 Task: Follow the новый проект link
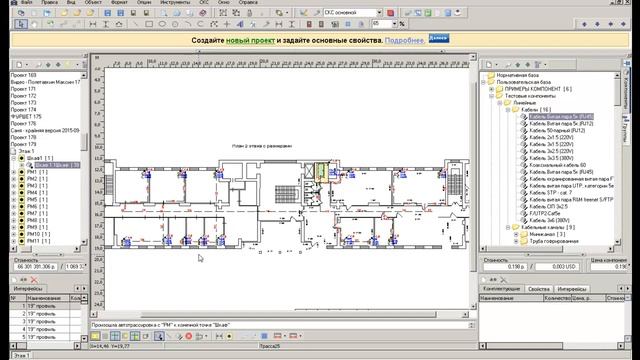click(250, 40)
